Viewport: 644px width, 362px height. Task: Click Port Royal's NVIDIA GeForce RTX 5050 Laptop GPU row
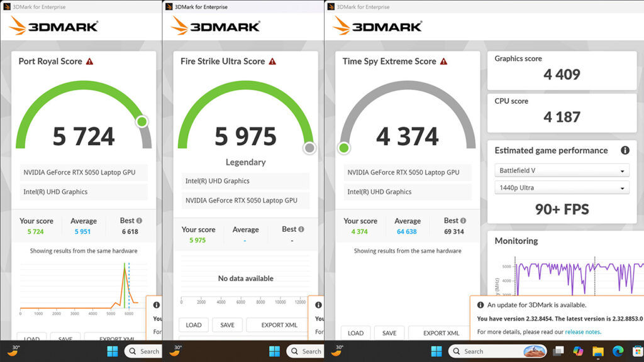[x=84, y=172]
